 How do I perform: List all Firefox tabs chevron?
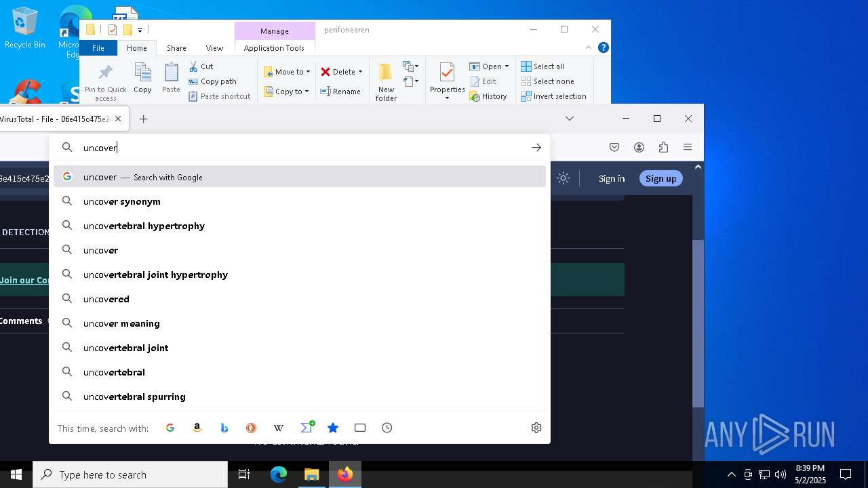570,119
